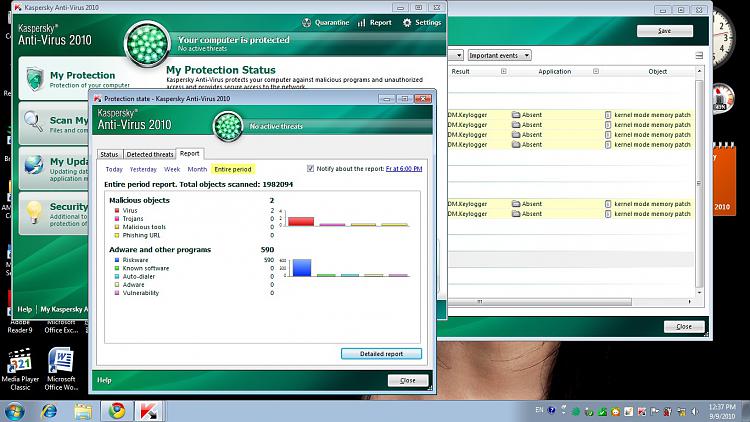Click the vertical scrollbar in report window
750x422 pixels.
[x=699, y=184]
